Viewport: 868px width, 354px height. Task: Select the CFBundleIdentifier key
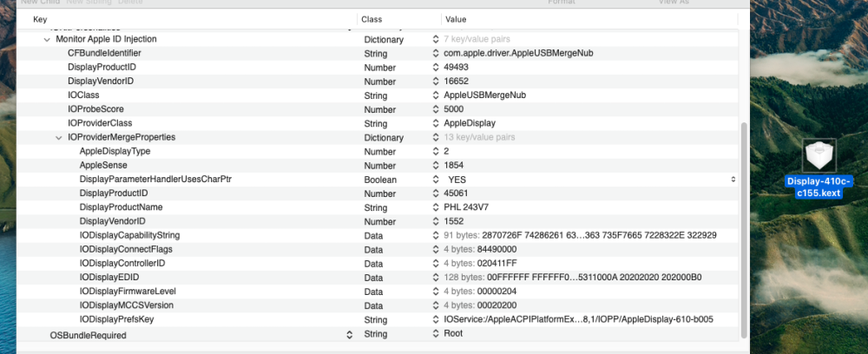click(x=104, y=53)
